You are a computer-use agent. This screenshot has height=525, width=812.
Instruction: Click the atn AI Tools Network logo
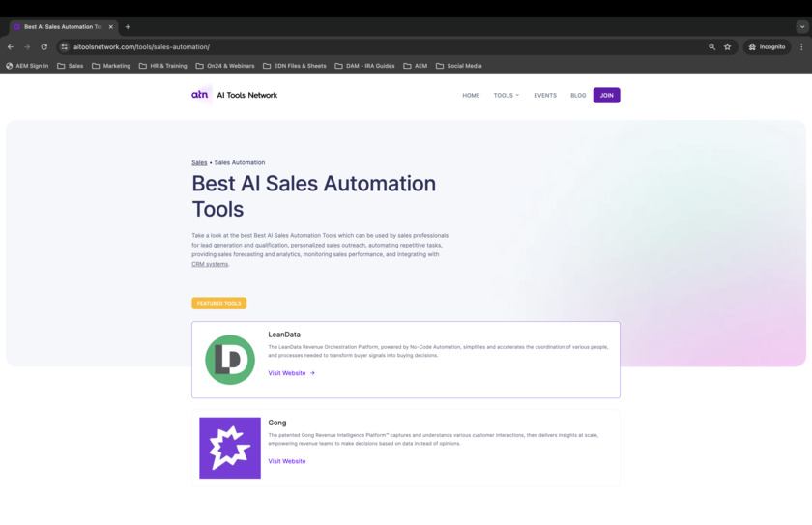(235, 95)
